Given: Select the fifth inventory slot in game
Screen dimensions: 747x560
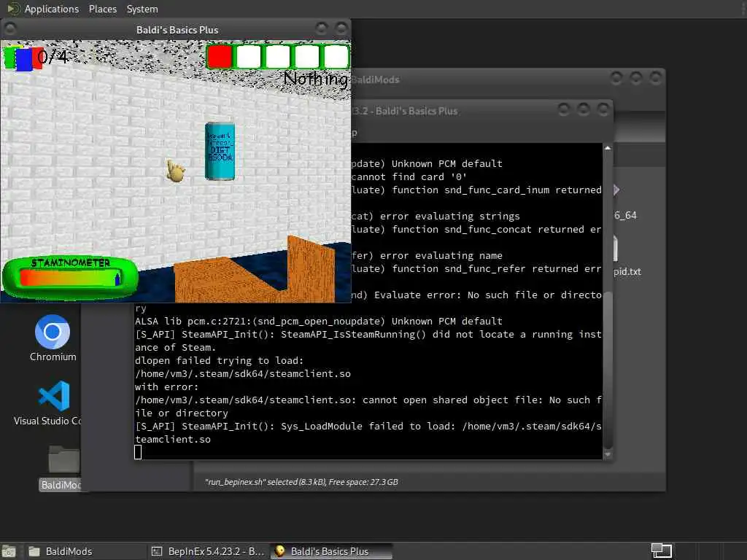Looking at the screenshot, I should tap(336, 57).
